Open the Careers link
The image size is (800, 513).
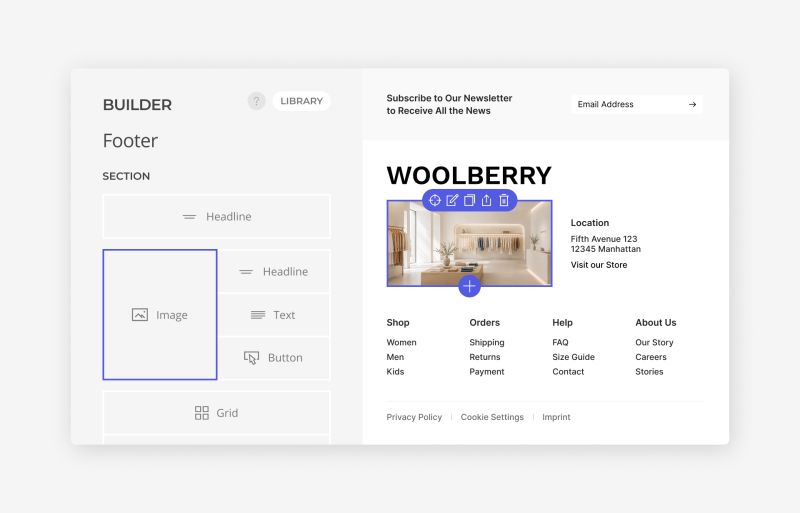pyautogui.click(x=651, y=357)
